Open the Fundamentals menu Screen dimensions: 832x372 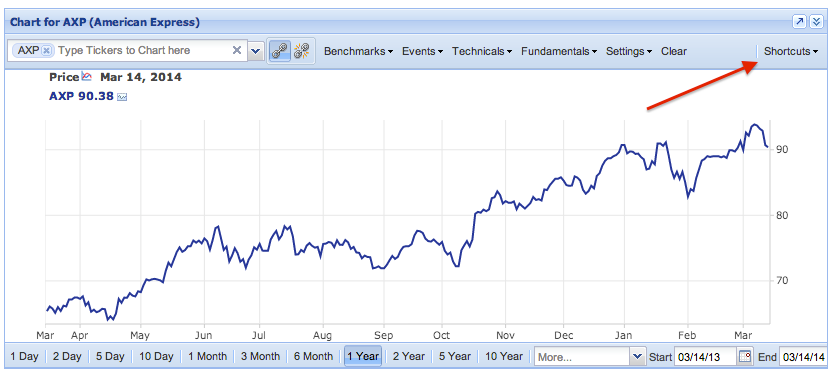point(559,51)
